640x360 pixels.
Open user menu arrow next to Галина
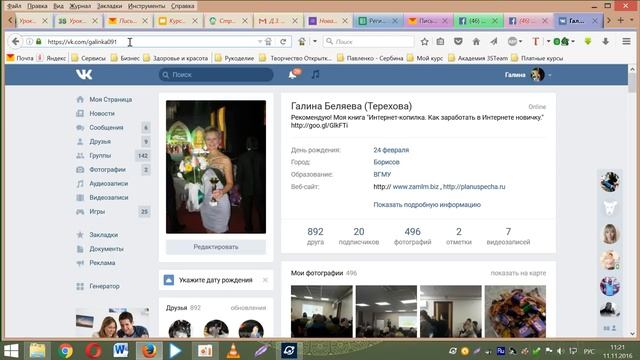550,75
